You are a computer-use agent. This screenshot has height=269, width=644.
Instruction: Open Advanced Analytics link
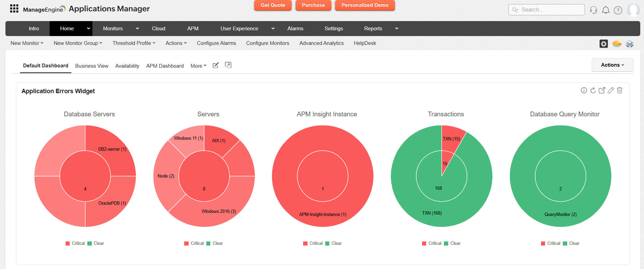coord(321,43)
